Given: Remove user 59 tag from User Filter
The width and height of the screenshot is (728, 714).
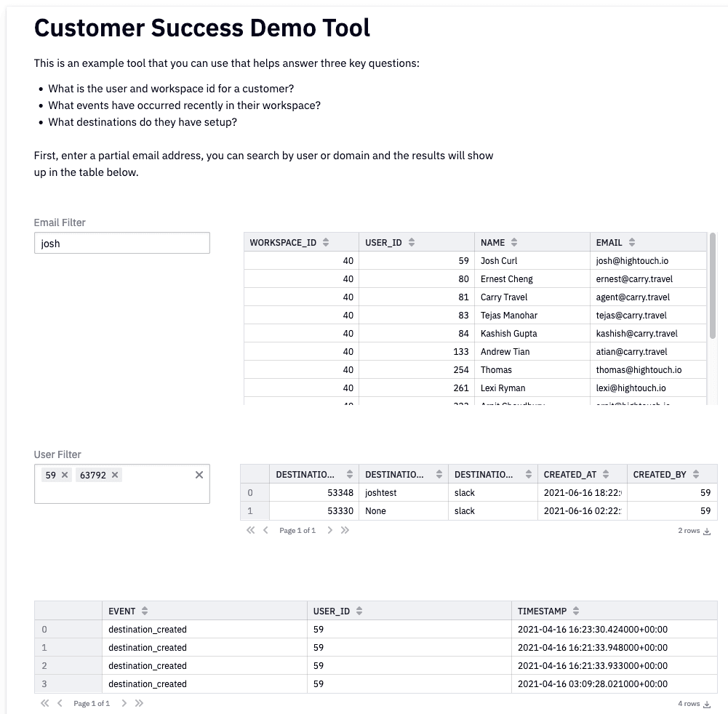Looking at the screenshot, I should (x=65, y=475).
